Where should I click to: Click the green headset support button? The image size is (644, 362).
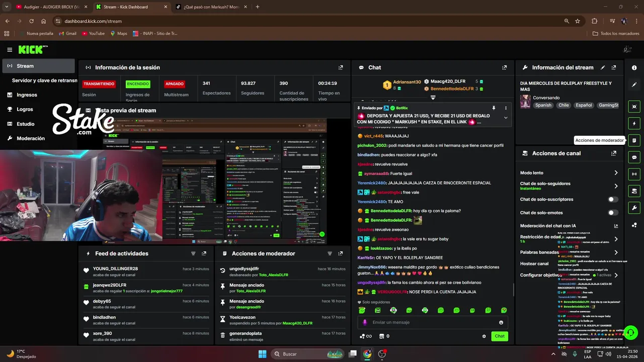pyautogui.click(x=630, y=333)
